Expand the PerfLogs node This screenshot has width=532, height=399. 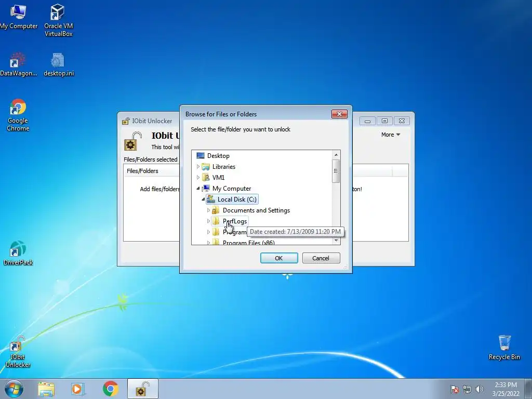click(x=208, y=221)
